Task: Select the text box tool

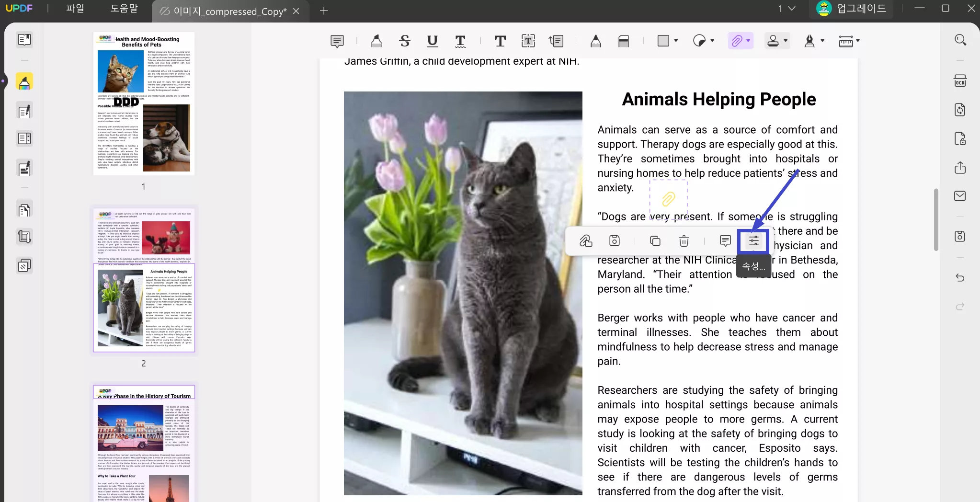Action: (x=528, y=41)
